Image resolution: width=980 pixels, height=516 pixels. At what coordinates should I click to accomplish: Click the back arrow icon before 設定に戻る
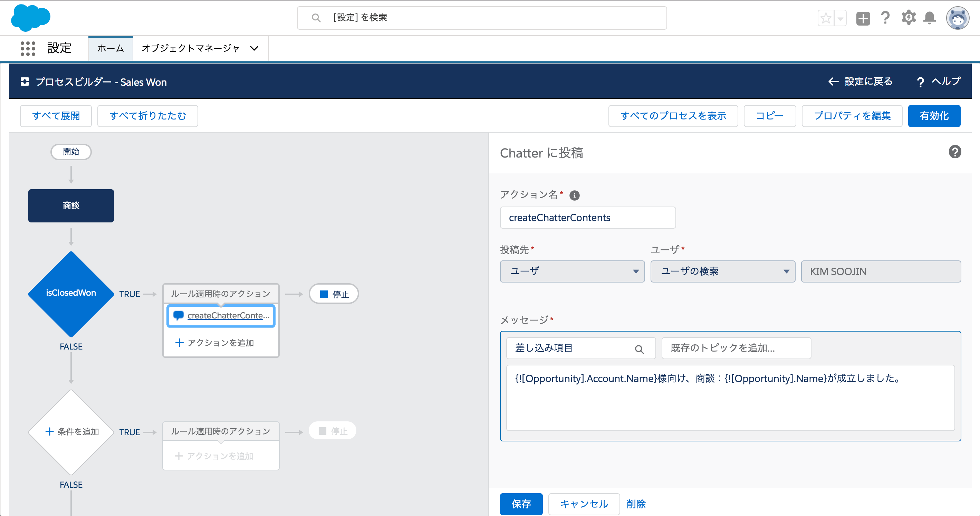point(833,82)
